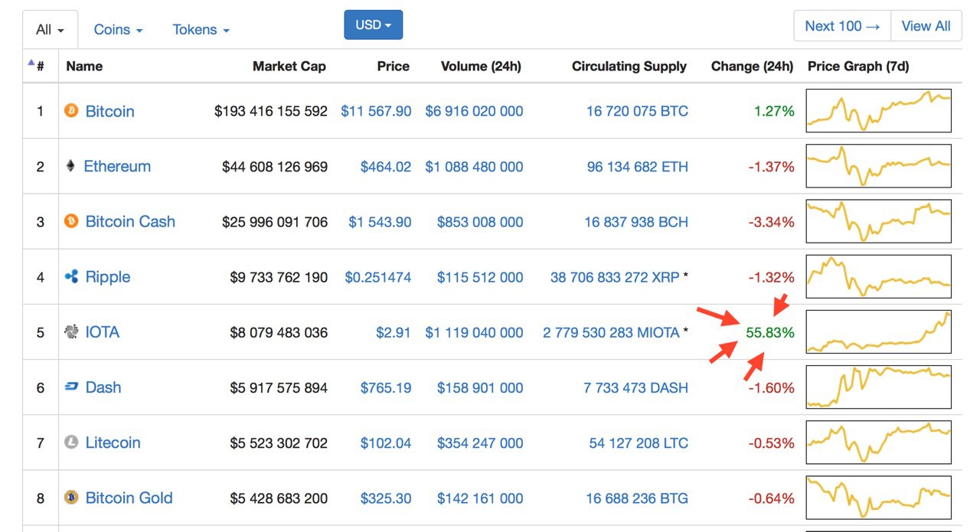The image size is (980, 532).
Task: Click Bitcoin market cap $193 416 155 592
Action: coord(271,111)
